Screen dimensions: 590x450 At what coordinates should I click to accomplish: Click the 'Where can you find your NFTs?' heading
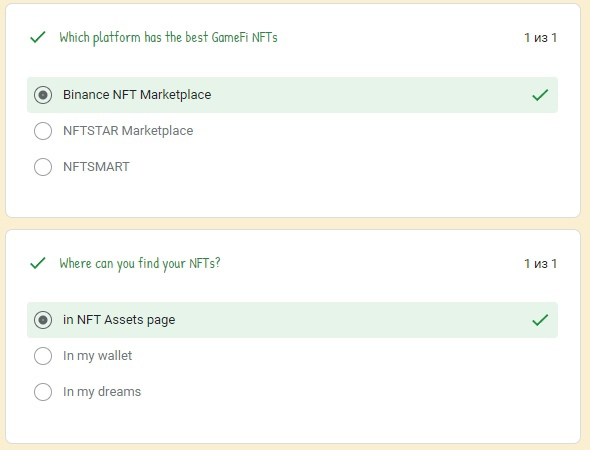[140, 263]
